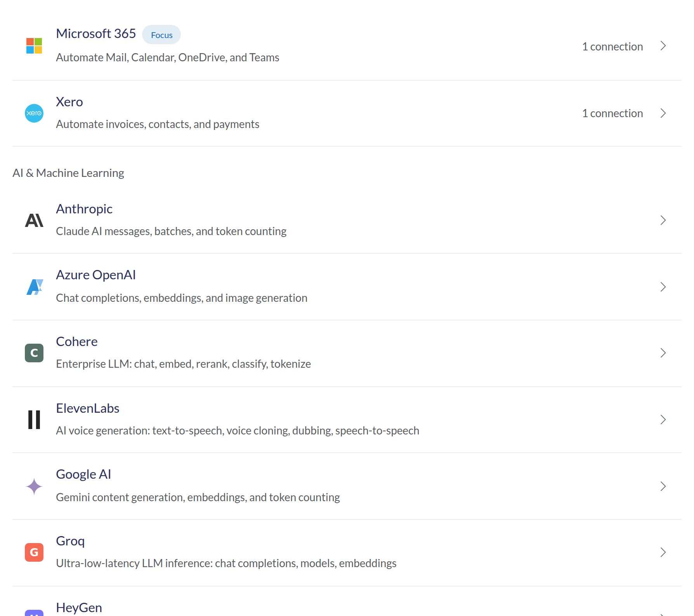Click the Groq orange G icon

pyautogui.click(x=34, y=552)
